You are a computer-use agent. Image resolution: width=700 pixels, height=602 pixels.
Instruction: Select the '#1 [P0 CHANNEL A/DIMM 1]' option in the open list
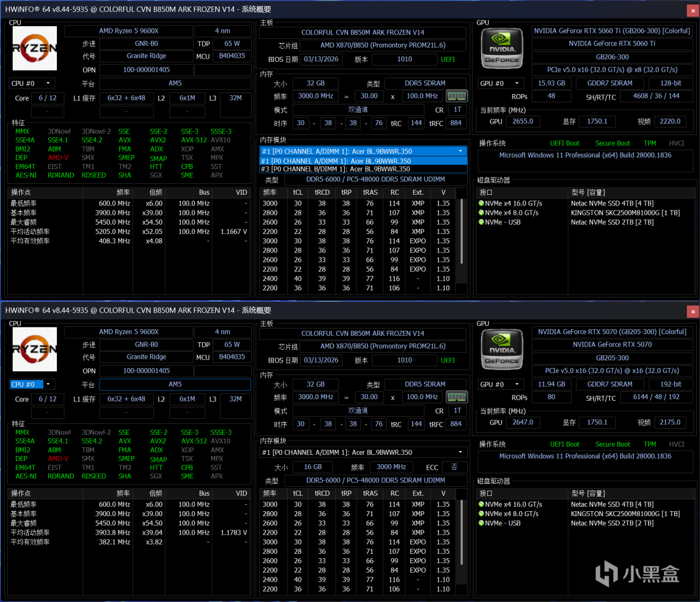point(364,161)
